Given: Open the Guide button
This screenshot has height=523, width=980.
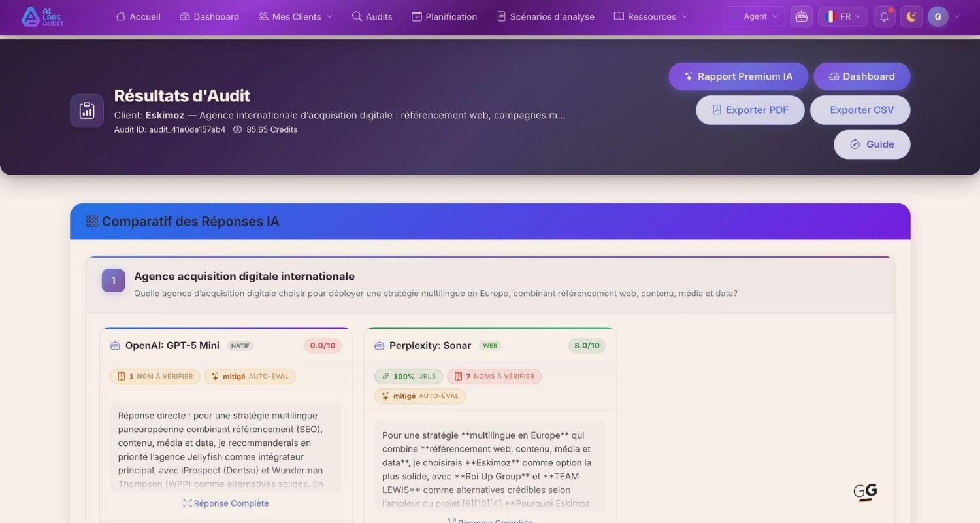Looking at the screenshot, I should (872, 144).
